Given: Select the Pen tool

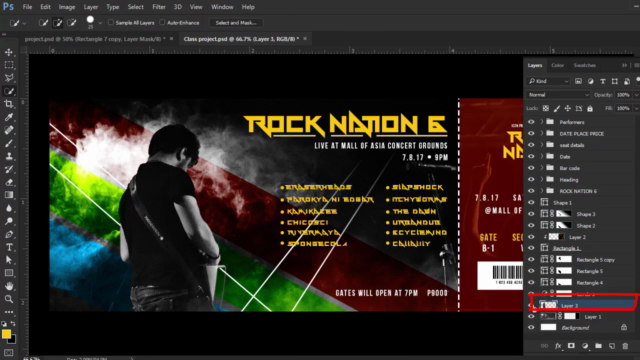Looking at the screenshot, I should click(9, 234).
